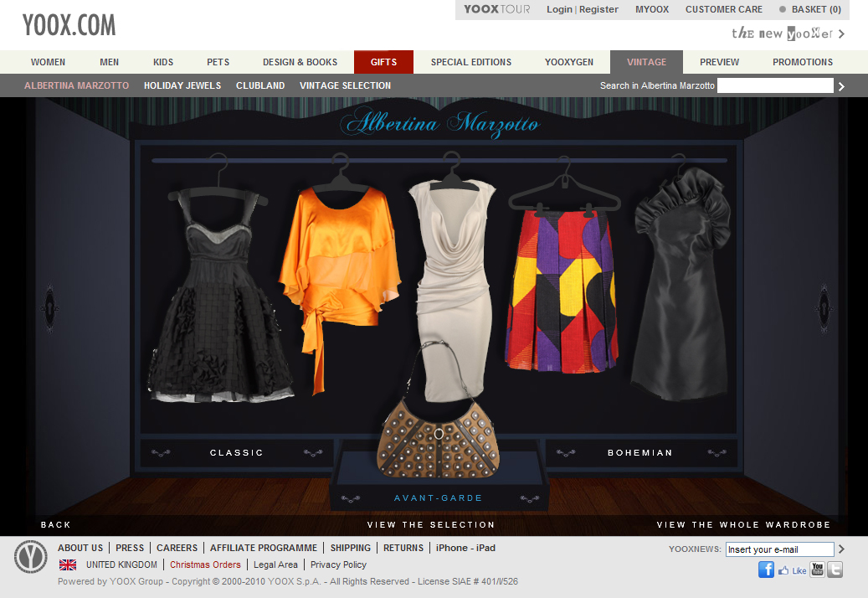Open the Twitter icon in footer
This screenshot has height=598, width=868.
(835, 570)
